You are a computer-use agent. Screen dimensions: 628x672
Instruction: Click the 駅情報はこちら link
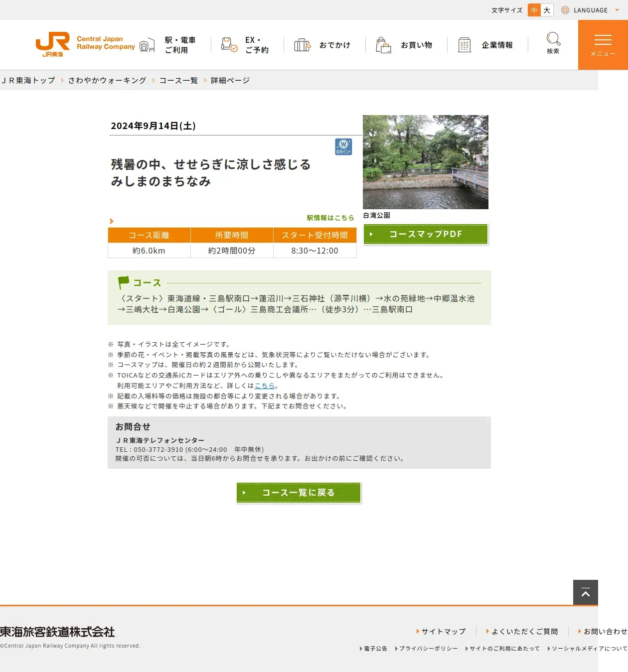330,218
